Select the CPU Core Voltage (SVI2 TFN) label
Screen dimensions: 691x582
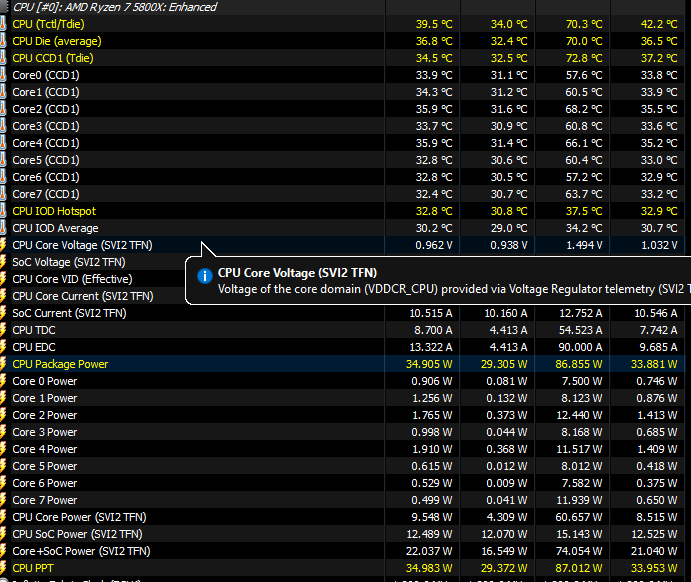[x=82, y=245]
